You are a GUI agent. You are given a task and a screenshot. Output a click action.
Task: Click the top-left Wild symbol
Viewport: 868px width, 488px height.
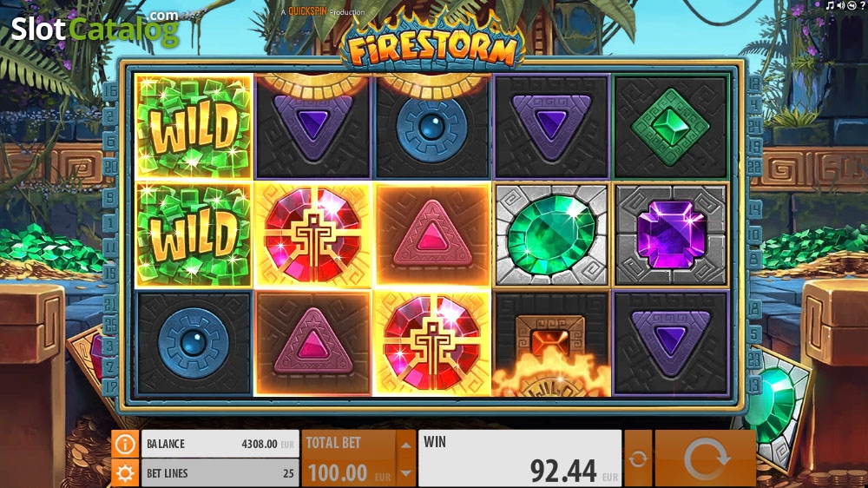194,127
